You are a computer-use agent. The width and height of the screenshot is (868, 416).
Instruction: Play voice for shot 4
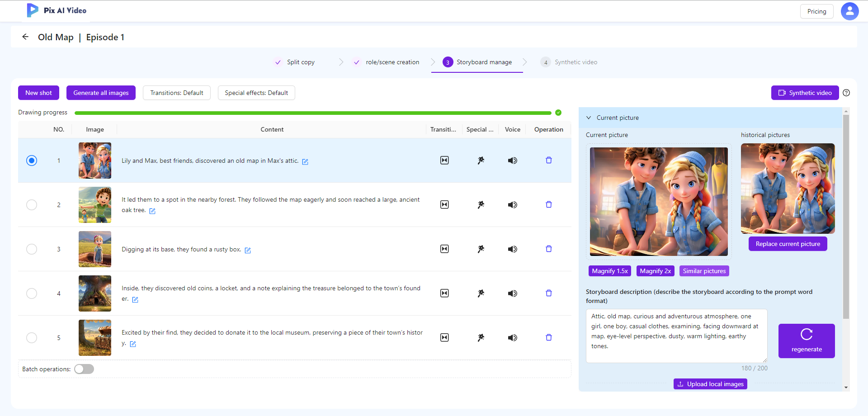(512, 293)
